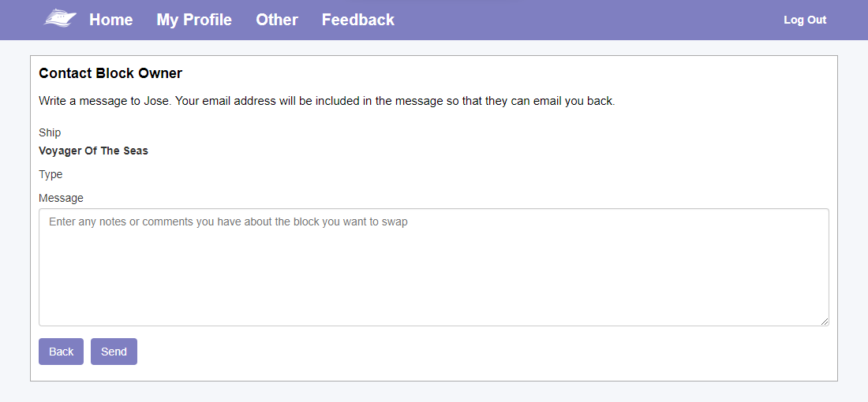
Task: Click the message box resize handle
Action: pos(825,322)
